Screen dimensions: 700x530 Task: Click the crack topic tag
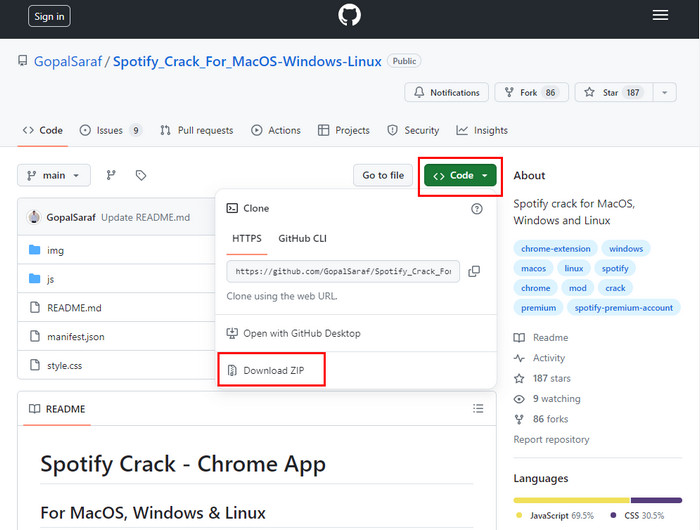point(615,288)
